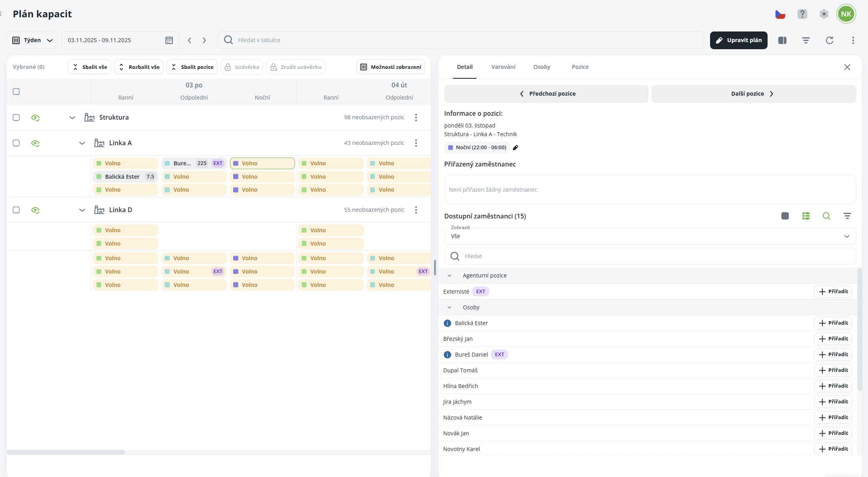Click the horizontal scrollbar under the table

[x=66, y=452]
